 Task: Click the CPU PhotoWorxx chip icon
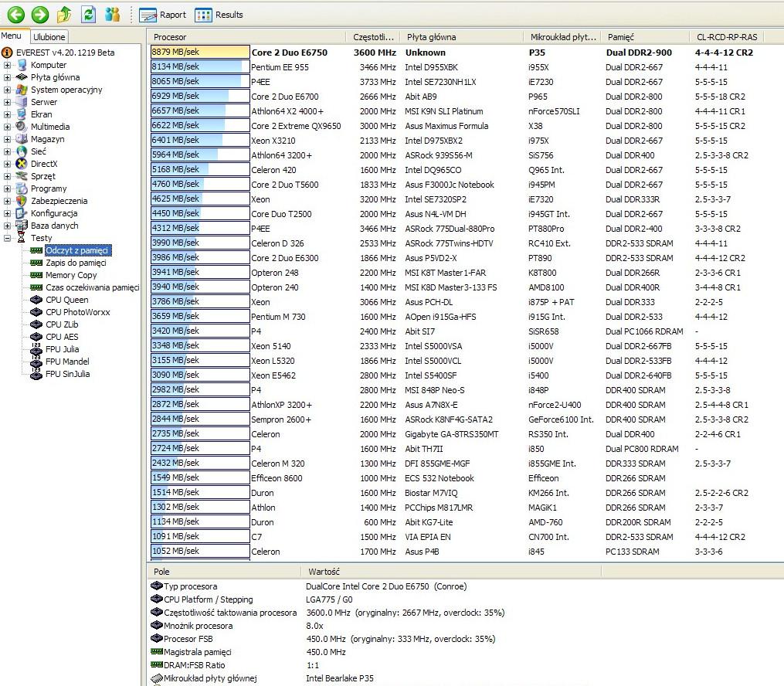36,312
